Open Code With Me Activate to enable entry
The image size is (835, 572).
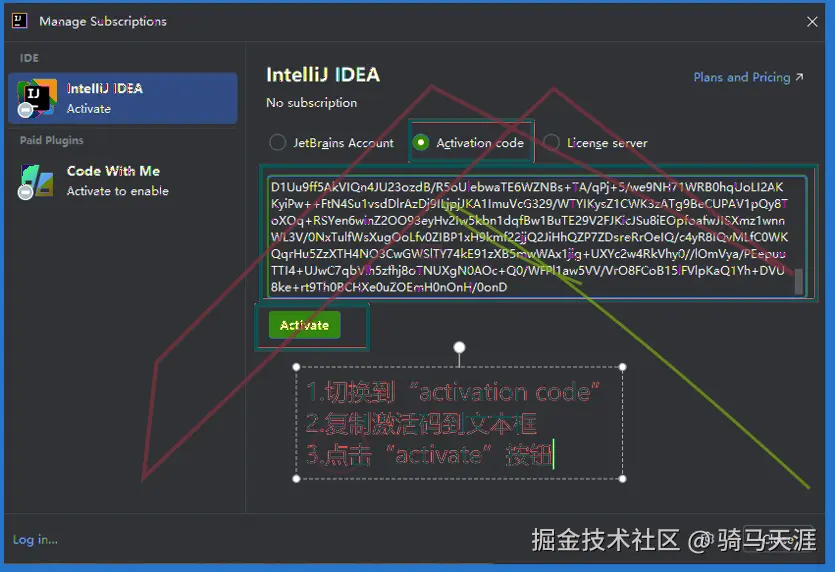click(122, 181)
